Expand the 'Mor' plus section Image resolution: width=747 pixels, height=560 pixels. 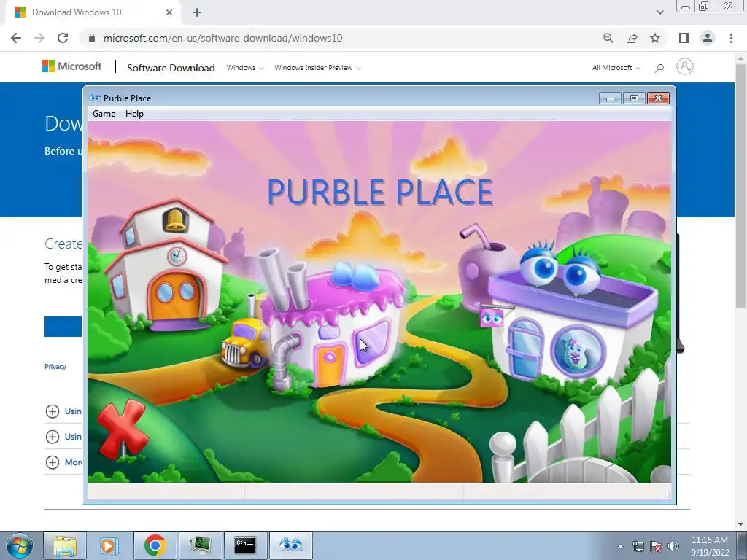[x=53, y=462]
